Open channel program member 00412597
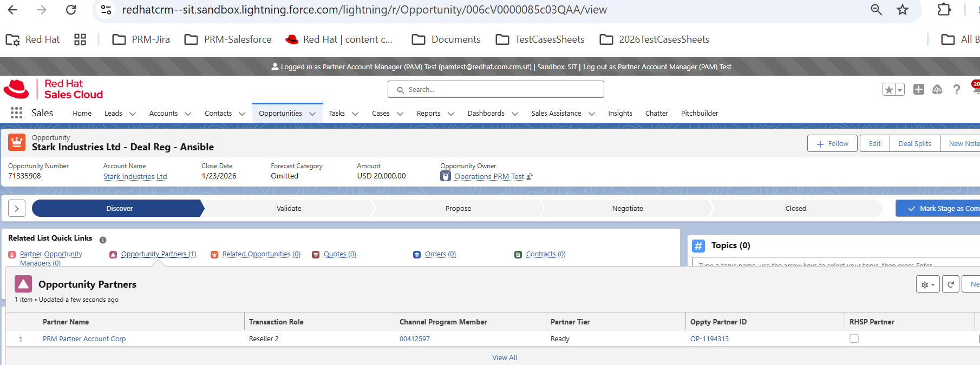Screen dimensions: 980x365 (x=415, y=339)
